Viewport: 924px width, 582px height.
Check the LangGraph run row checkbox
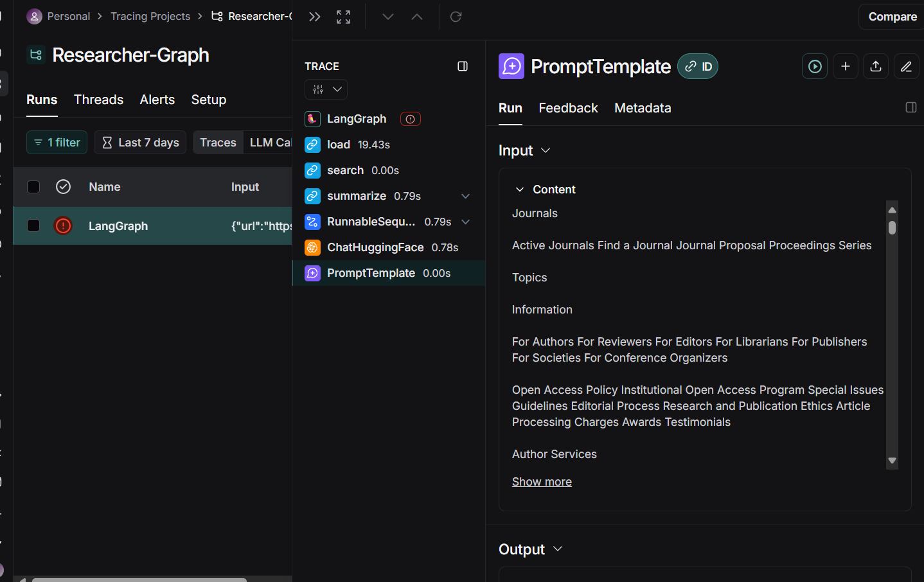point(33,225)
